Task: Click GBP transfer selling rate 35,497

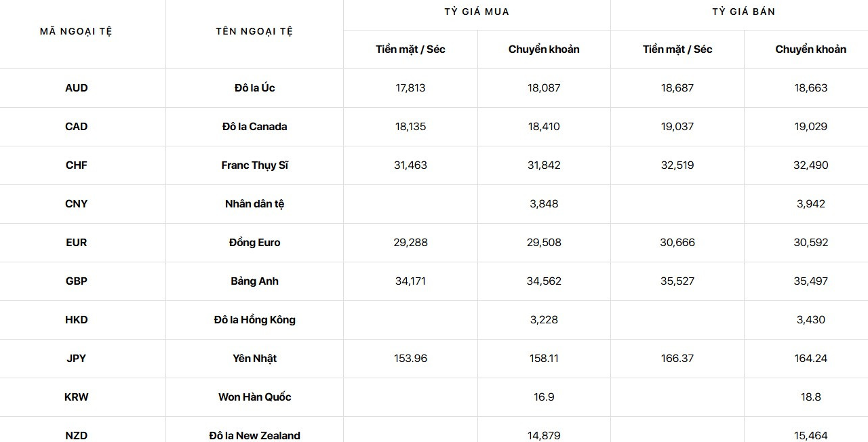Action: tap(811, 281)
